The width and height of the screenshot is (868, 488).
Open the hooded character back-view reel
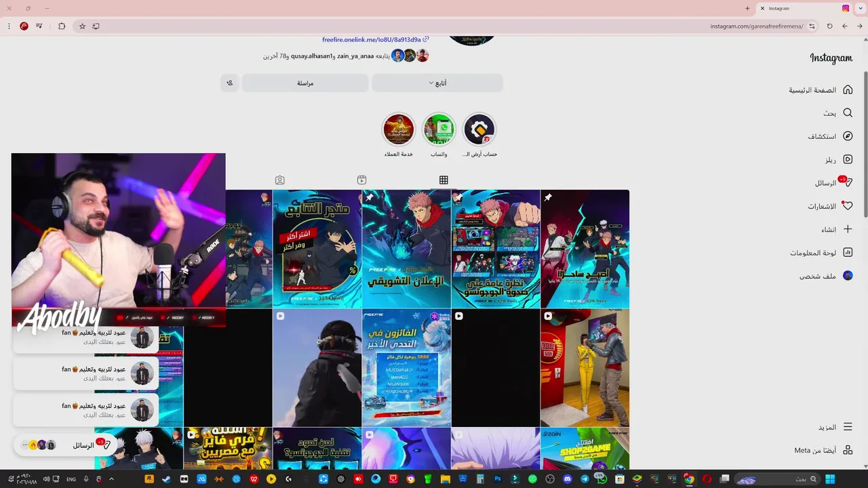317,368
